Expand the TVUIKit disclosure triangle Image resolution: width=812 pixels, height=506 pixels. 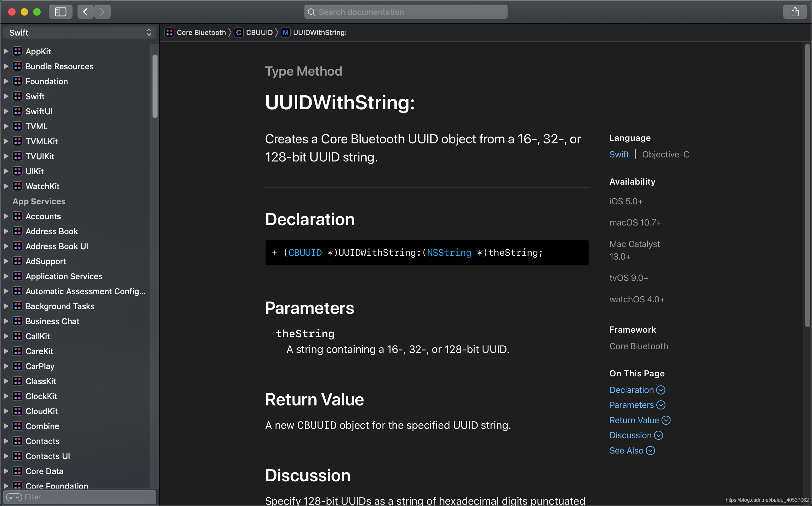(x=6, y=156)
